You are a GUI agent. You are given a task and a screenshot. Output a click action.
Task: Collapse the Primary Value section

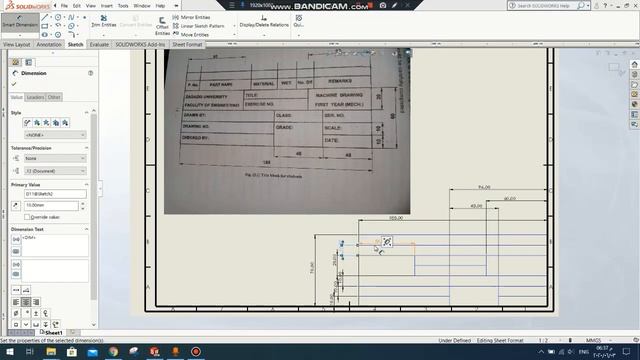87,184
